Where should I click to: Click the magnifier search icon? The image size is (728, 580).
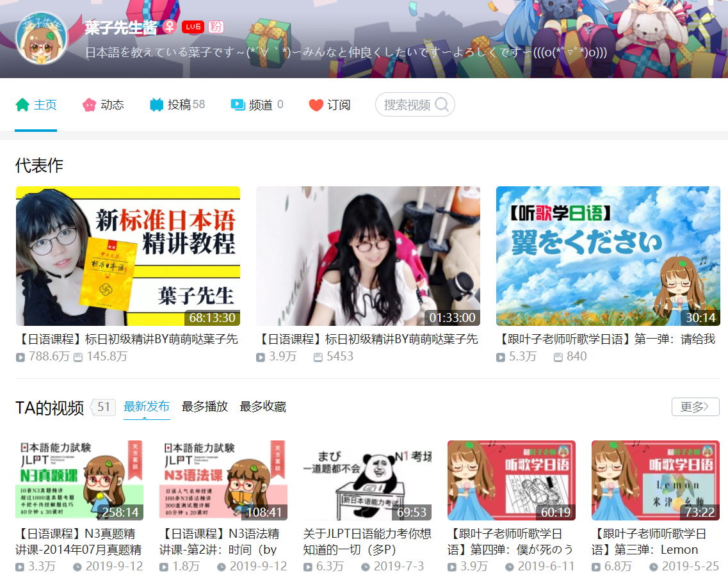[x=442, y=104]
